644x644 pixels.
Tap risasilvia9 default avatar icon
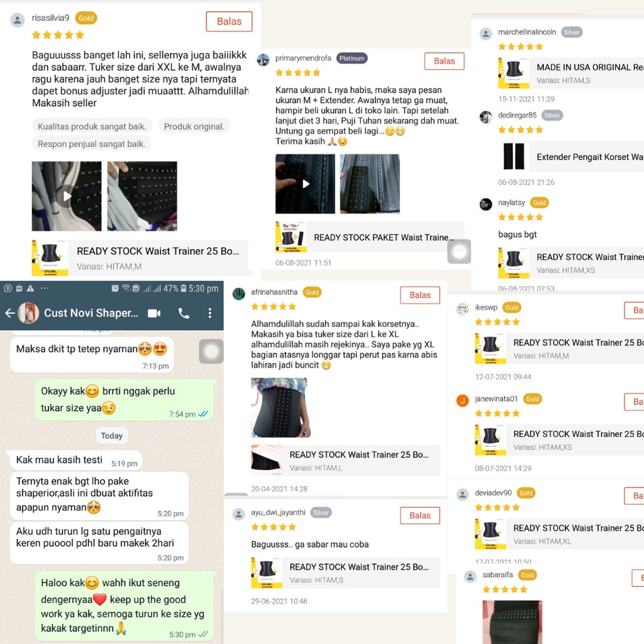pos(17,19)
